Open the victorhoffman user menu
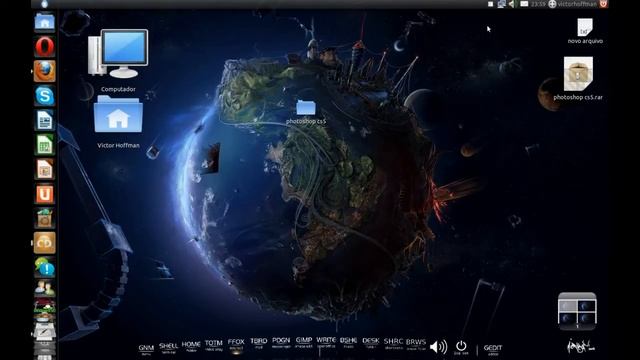The width and height of the screenshot is (640, 360). (572, 4)
